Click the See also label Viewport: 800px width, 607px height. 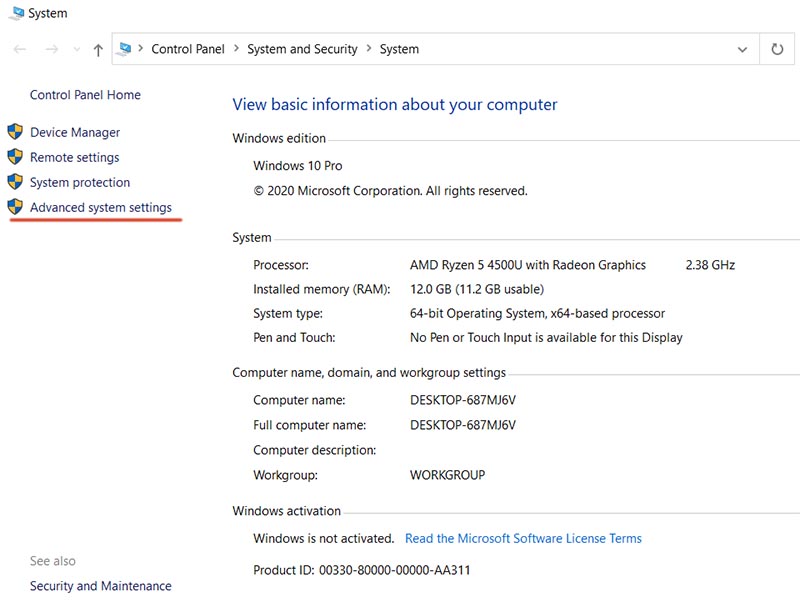click(x=53, y=561)
